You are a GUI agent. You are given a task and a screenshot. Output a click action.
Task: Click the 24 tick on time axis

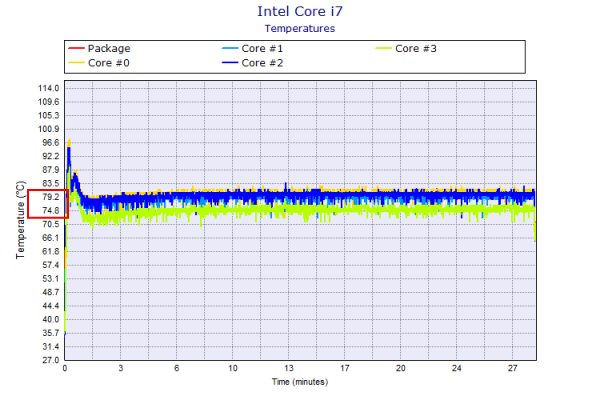457,368
